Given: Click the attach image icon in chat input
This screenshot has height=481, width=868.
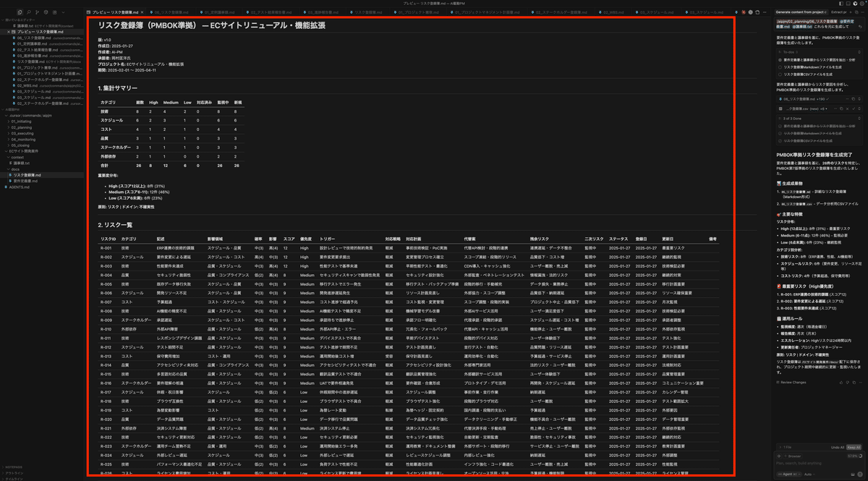Looking at the screenshot, I should [x=853, y=474].
